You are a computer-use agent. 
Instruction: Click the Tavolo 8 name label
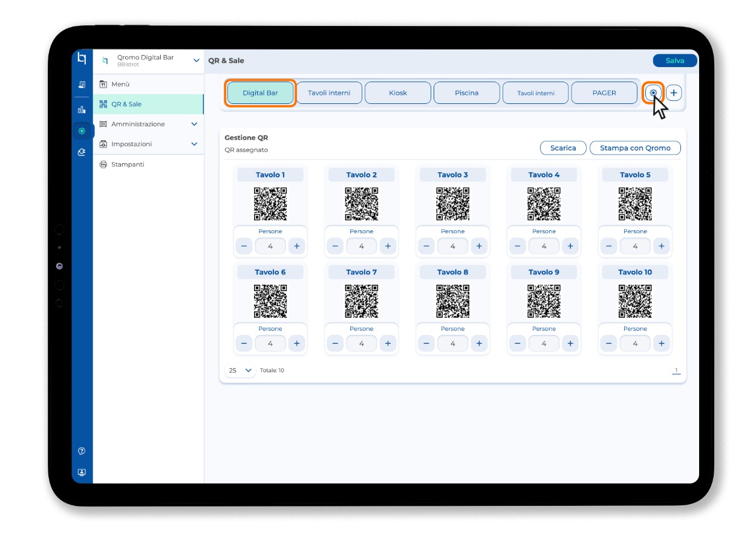point(453,272)
